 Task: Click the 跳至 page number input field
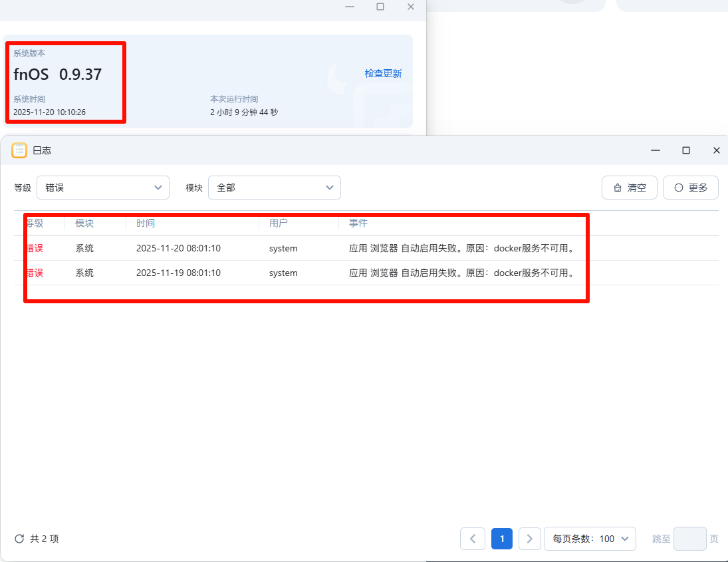[x=690, y=539]
